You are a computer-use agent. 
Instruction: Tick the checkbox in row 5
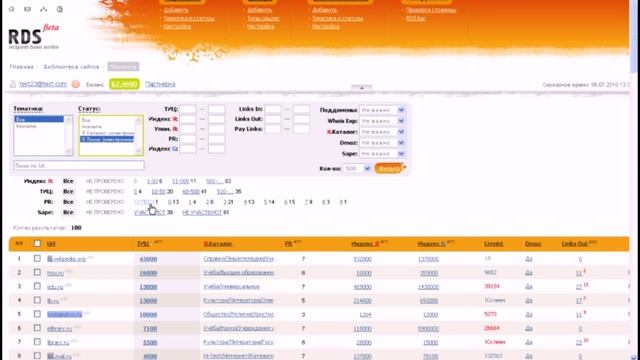click(x=37, y=314)
